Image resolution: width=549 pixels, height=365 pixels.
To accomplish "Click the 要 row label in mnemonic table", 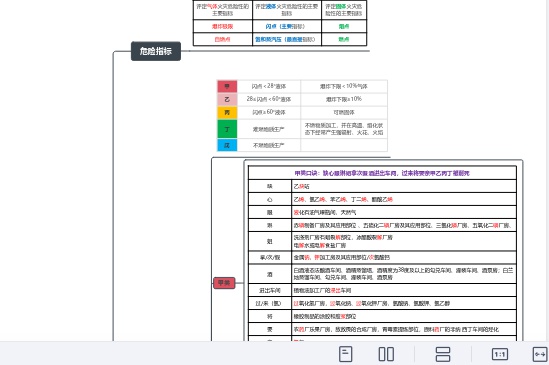I will coord(270,329).
